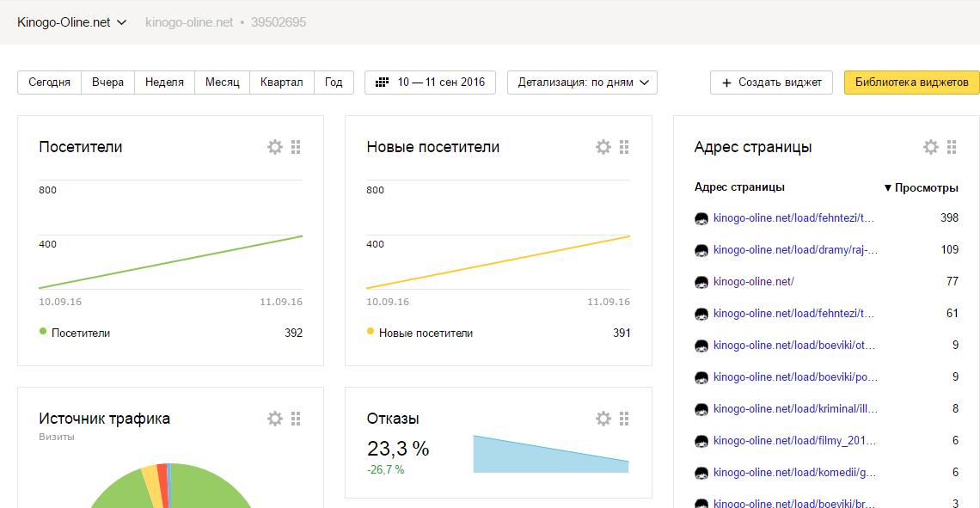Open the kinogo-oline.net/ root page link

pos(753,281)
